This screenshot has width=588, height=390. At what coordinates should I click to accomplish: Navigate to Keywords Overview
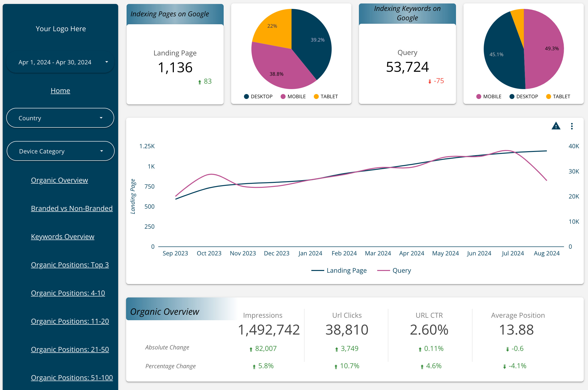tap(62, 237)
